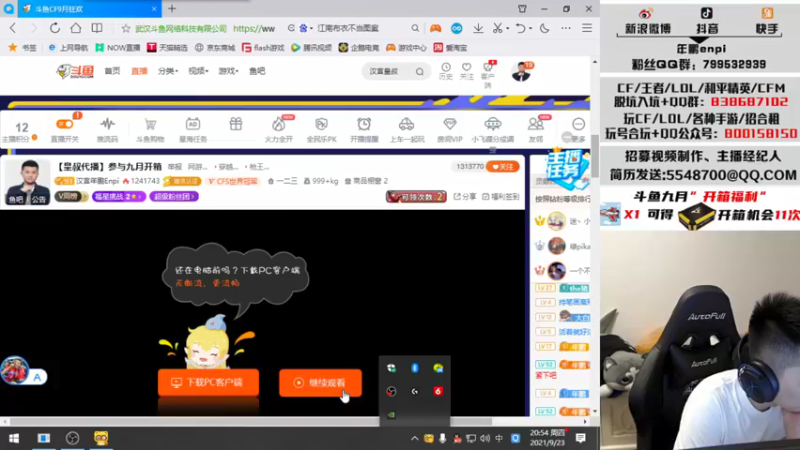Open the three-dot more tools menu
Screen dimensions: 800x450
566,29
